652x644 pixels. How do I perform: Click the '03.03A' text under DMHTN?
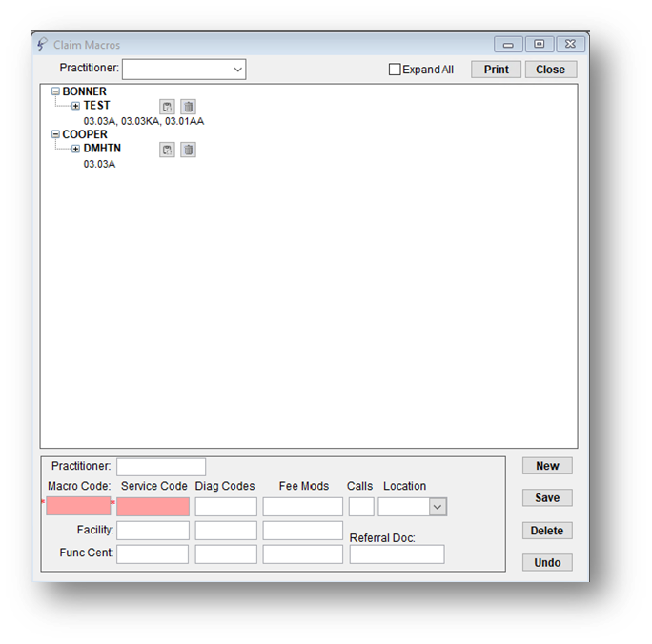pyautogui.click(x=99, y=164)
